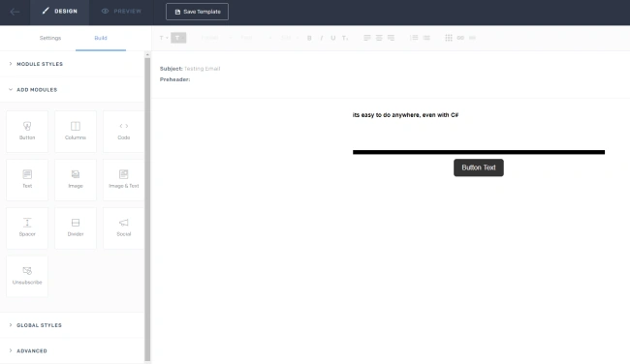This screenshot has height=364, width=630.
Task: Insert a bulleted list
Action: coord(426,38)
